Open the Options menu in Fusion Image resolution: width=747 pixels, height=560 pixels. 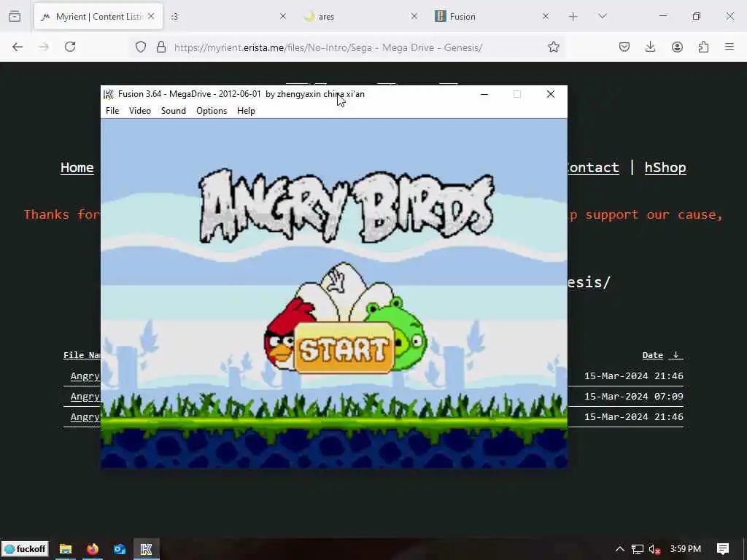[212, 111]
